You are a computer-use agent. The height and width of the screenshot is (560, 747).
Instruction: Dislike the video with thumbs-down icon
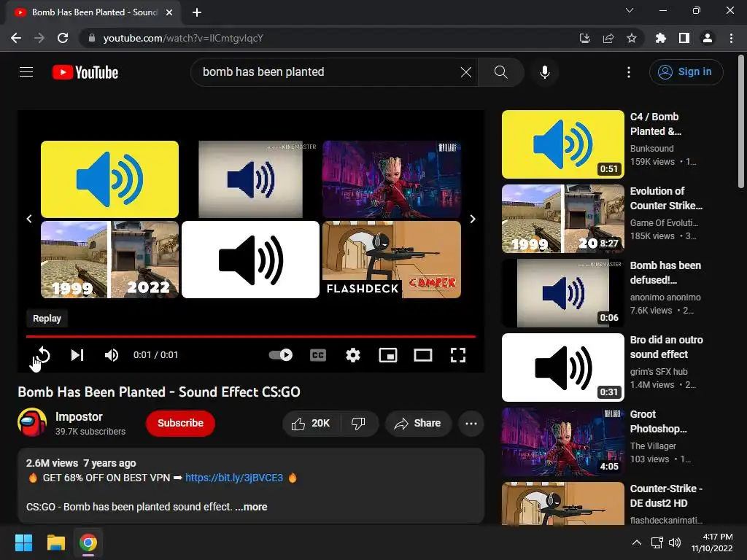359,424
